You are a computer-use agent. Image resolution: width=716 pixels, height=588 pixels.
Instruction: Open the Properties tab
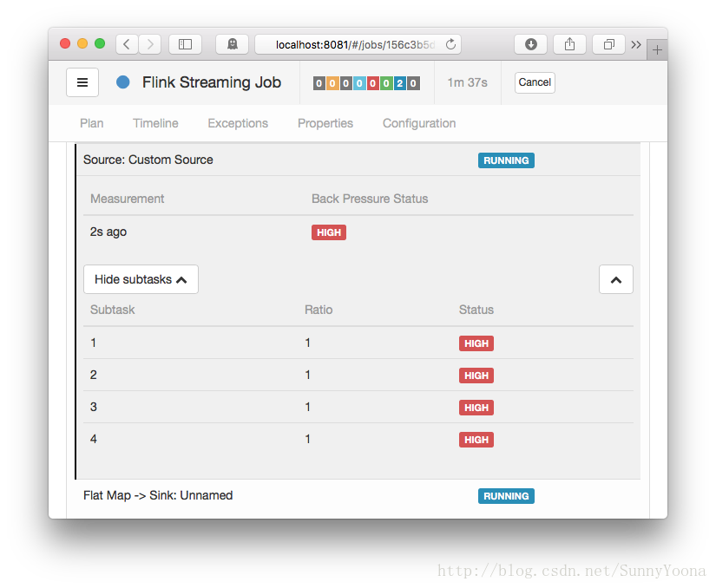click(x=325, y=123)
